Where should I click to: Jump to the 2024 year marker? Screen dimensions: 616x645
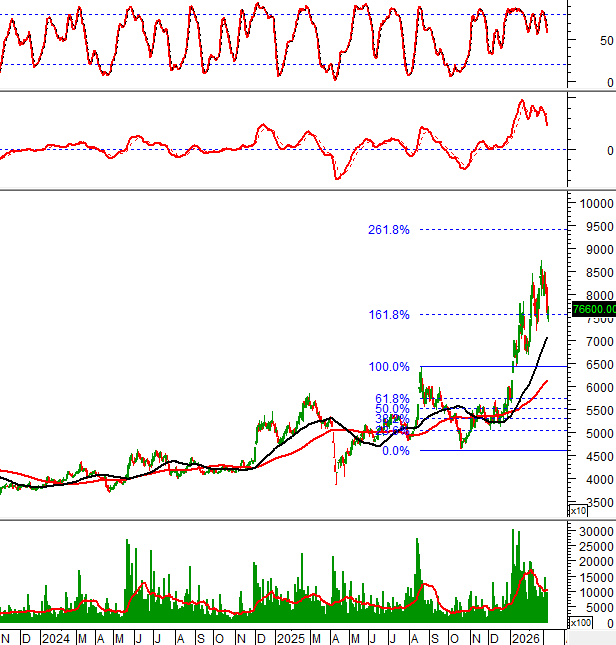point(56,637)
